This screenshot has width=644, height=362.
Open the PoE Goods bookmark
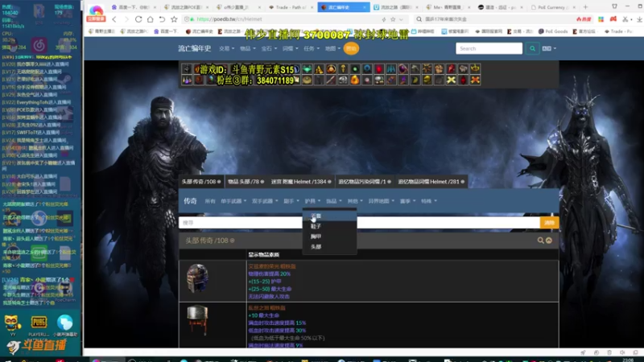click(553, 31)
